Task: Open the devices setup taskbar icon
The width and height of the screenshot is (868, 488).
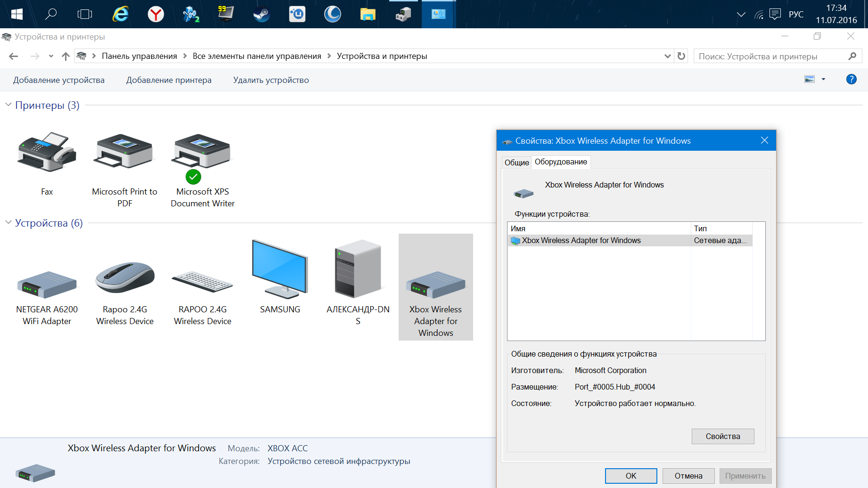Action: [403, 14]
